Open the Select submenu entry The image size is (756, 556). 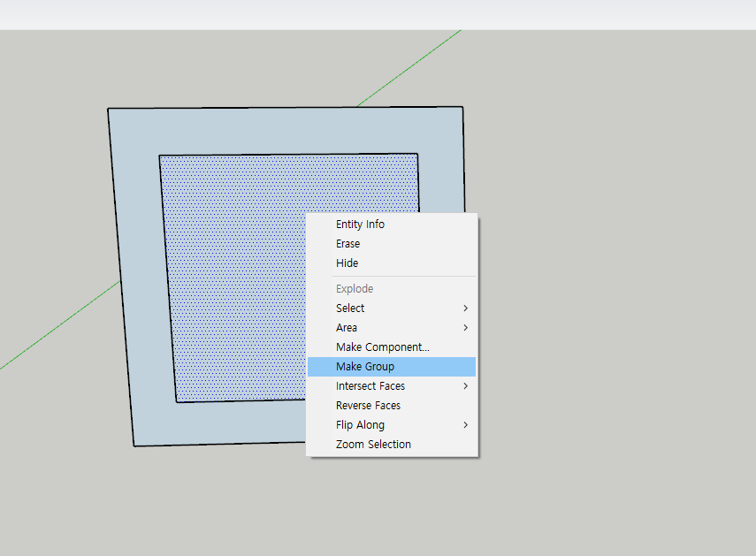(x=392, y=308)
